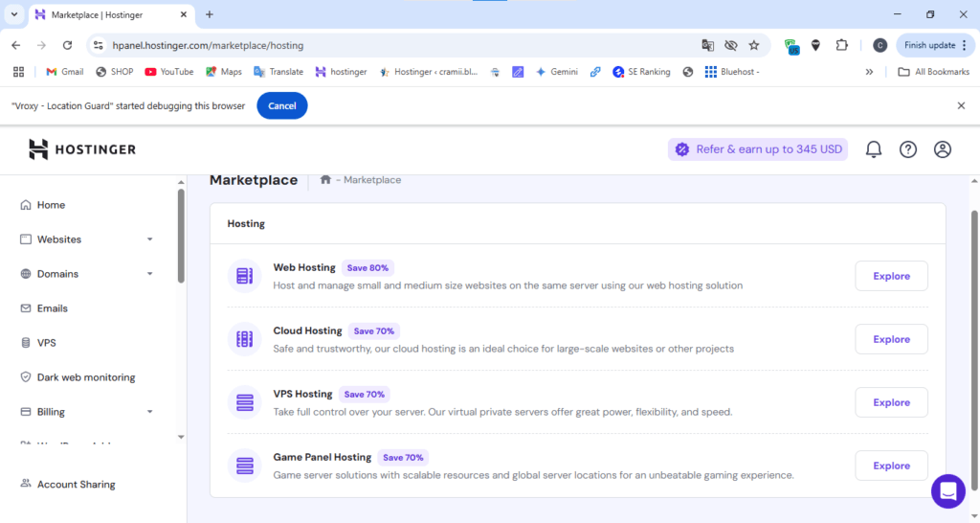Screen dimensions: 980x523
Task: Open the Chrome profile avatar
Action: [880, 45]
